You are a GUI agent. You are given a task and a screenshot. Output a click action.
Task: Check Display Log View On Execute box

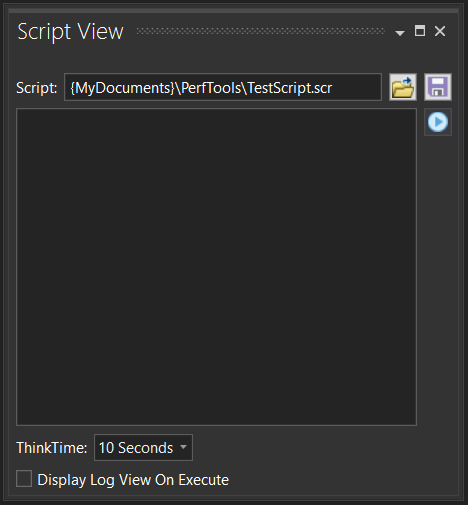24,479
